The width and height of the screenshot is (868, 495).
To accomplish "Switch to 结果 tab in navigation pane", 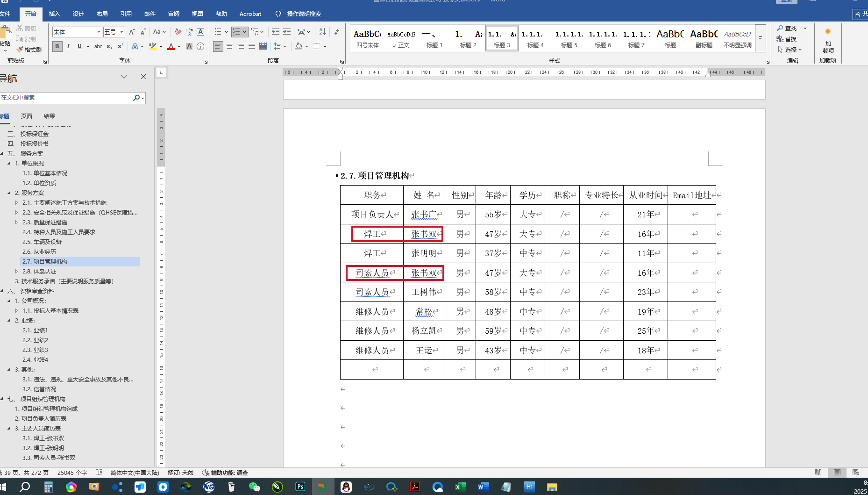I will (50, 116).
